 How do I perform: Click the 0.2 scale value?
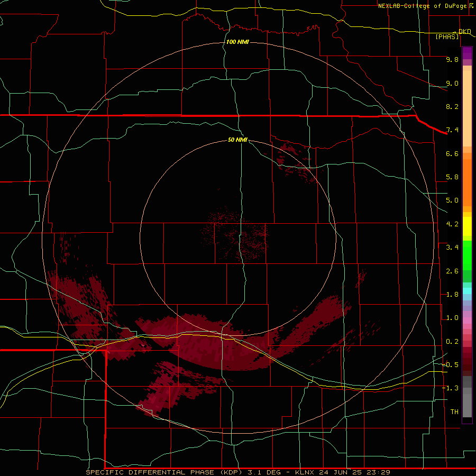[452, 342]
